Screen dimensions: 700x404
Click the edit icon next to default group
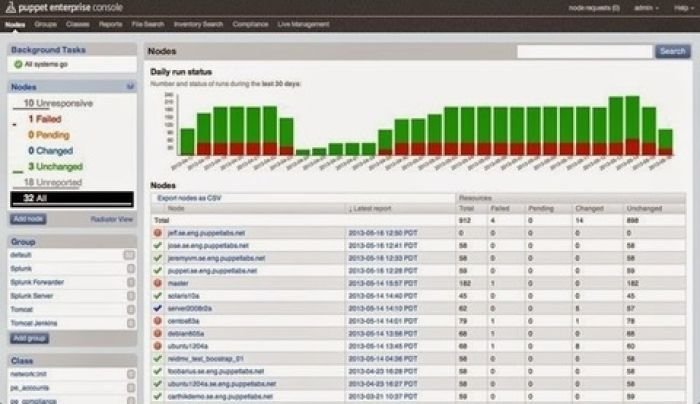[x=130, y=255]
